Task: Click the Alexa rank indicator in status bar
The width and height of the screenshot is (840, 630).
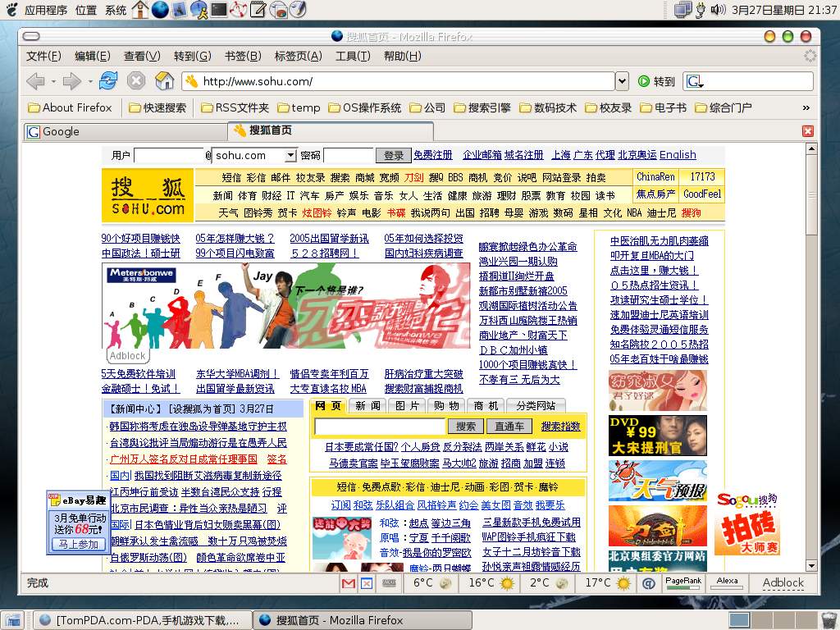Action: tap(727, 583)
